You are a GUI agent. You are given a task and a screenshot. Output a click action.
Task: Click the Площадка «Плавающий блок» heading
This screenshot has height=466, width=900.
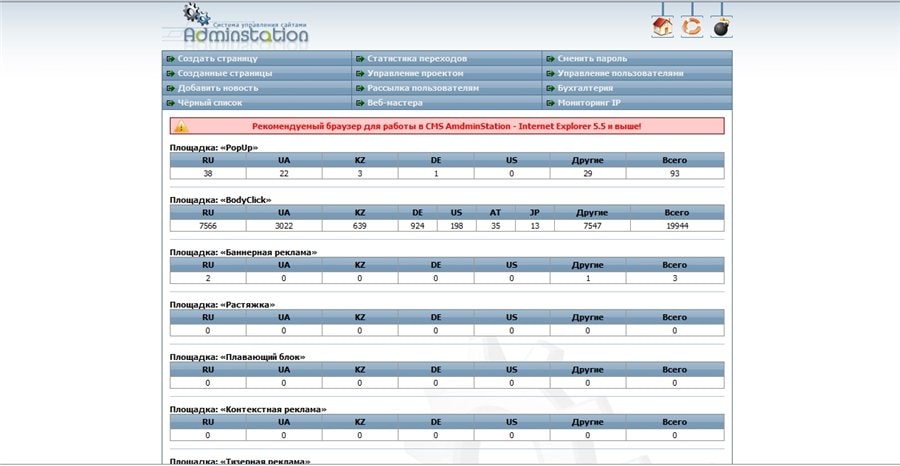coord(237,357)
